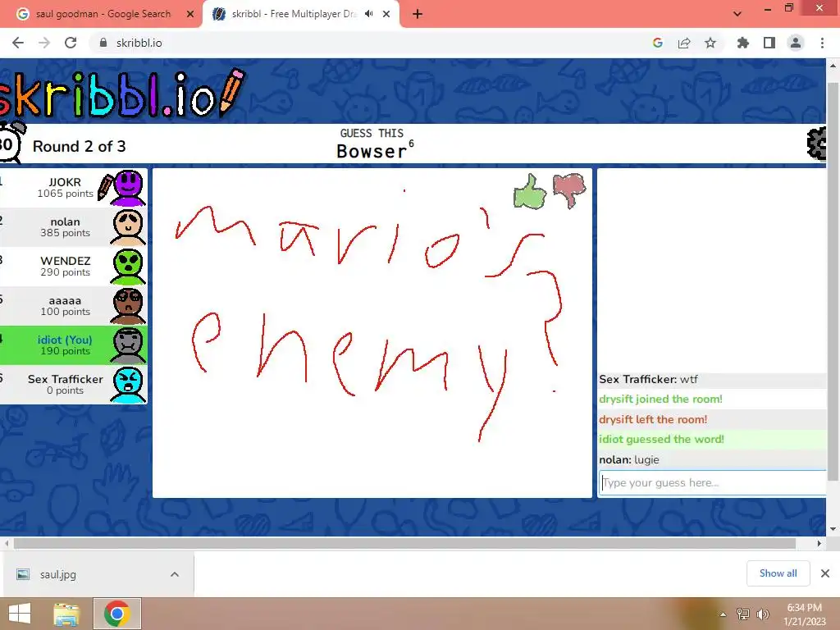Open the Chrome profile icon
Image resolution: width=840 pixels, height=630 pixels.
(796, 43)
